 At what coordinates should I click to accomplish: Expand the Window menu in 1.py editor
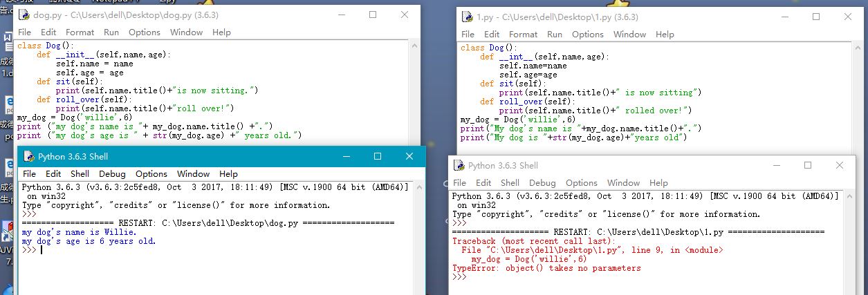(629, 35)
